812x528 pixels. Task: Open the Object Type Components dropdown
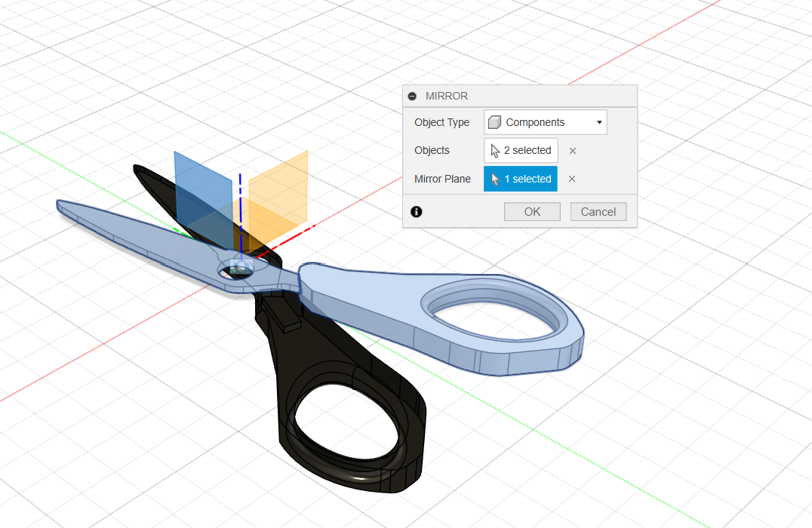(x=545, y=122)
